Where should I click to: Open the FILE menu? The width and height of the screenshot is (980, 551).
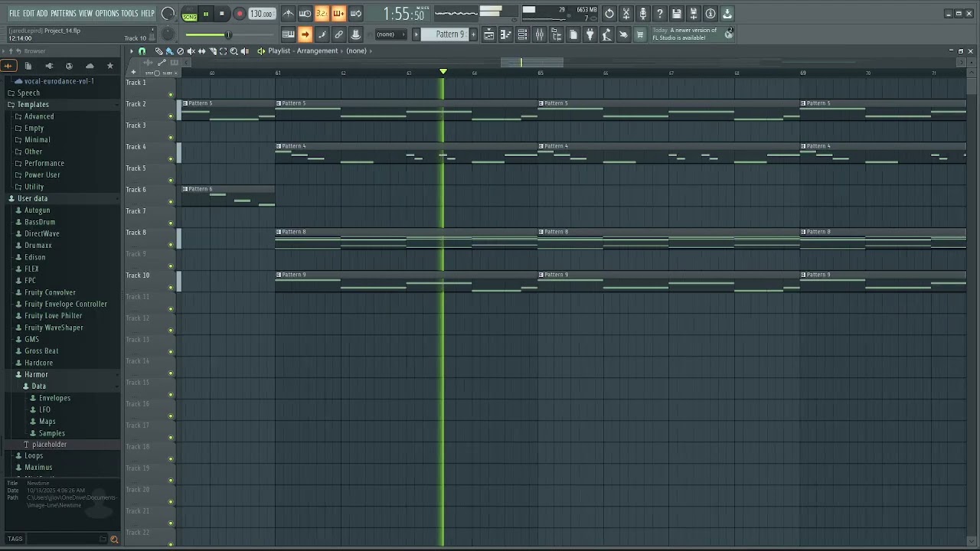[x=14, y=13]
